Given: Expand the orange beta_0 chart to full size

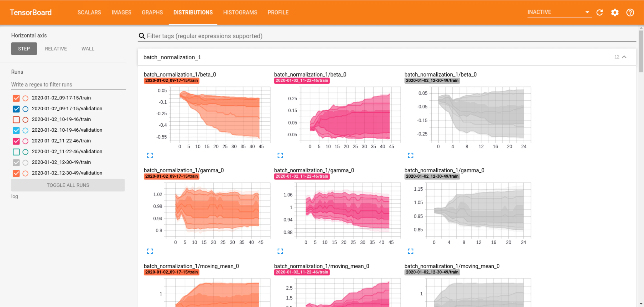Looking at the screenshot, I should (150, 155).
